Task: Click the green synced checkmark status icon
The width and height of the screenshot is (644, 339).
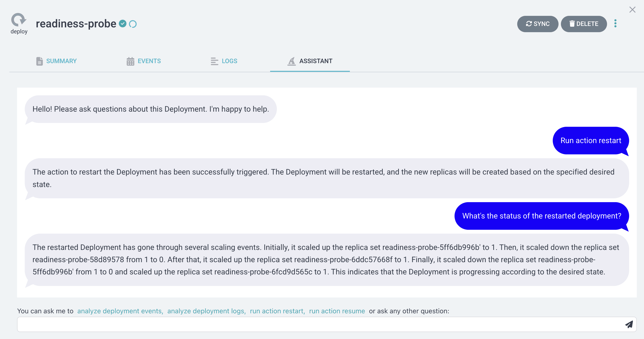Action: point(122,24)
